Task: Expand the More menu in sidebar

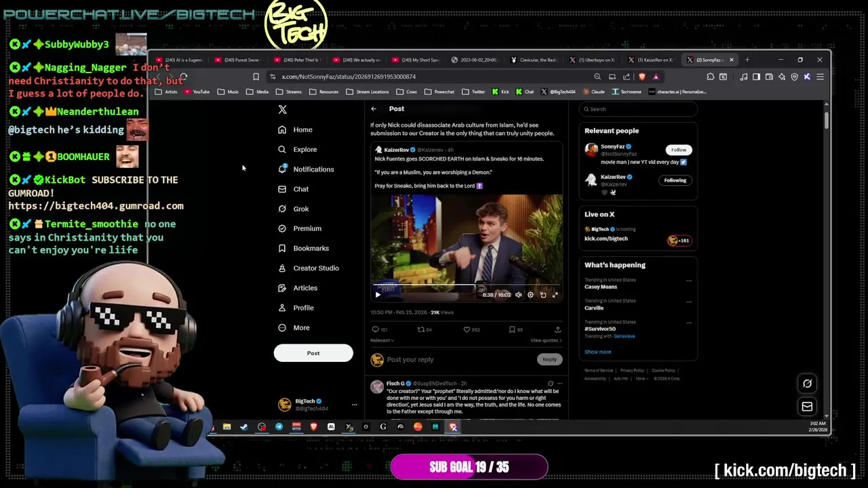Action: (294, 327)
